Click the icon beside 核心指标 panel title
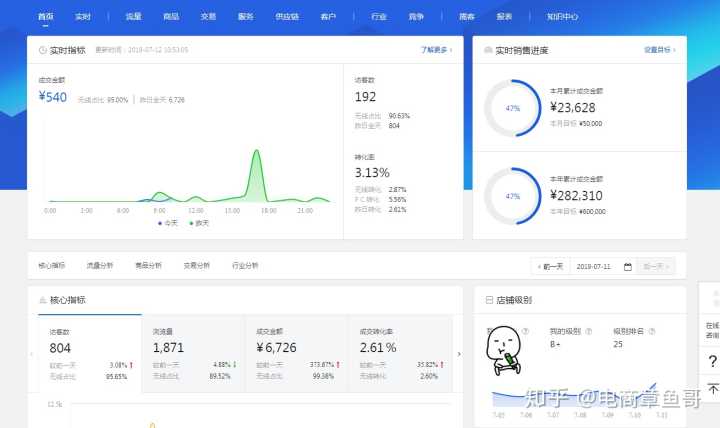Viewport: 720px width, 428px height. [42, 300]
